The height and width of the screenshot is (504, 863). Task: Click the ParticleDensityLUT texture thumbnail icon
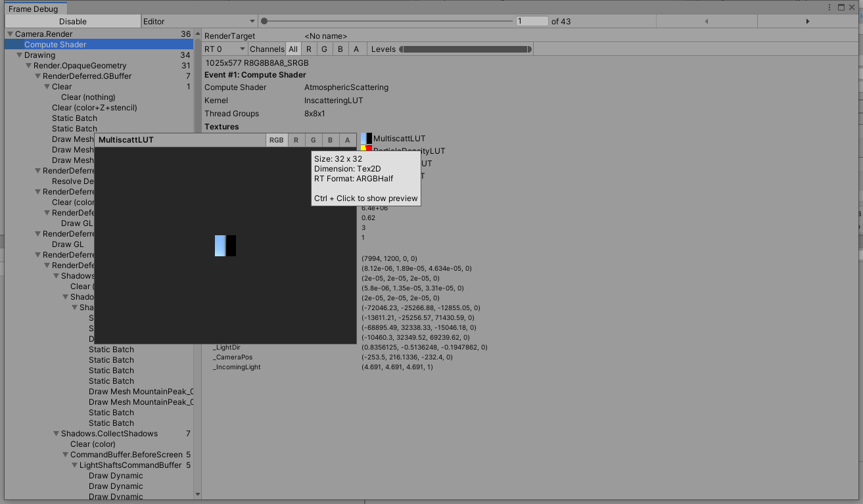(x=367, y=149)
